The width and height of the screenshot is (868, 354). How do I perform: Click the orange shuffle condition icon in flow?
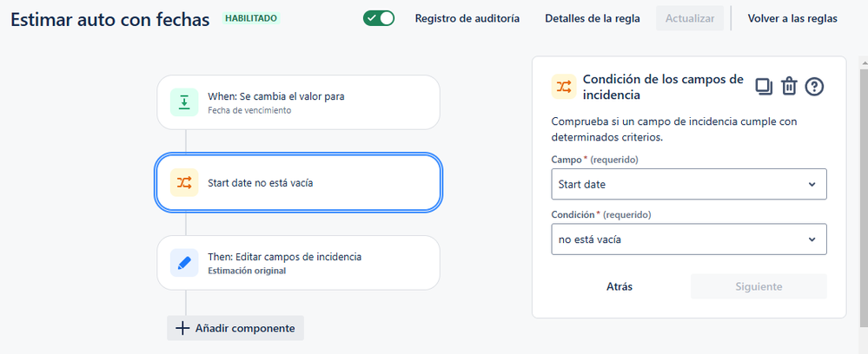point(184,182)
